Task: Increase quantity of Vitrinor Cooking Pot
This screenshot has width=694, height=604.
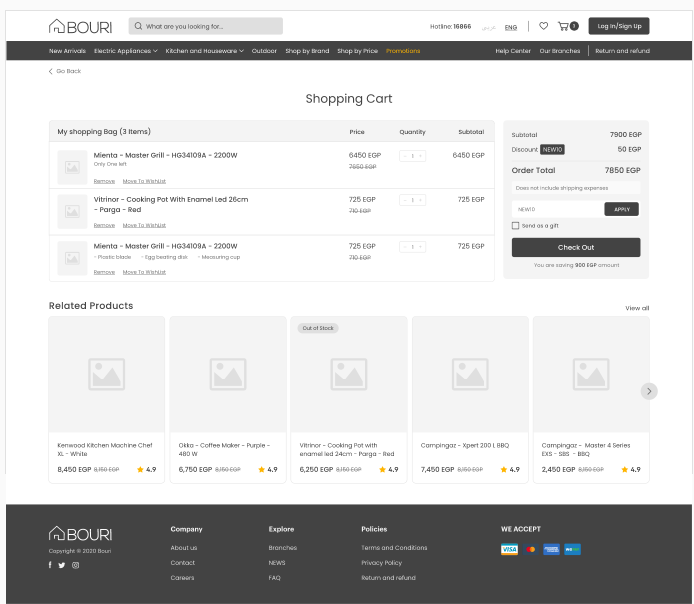Action: coord(420,200)
